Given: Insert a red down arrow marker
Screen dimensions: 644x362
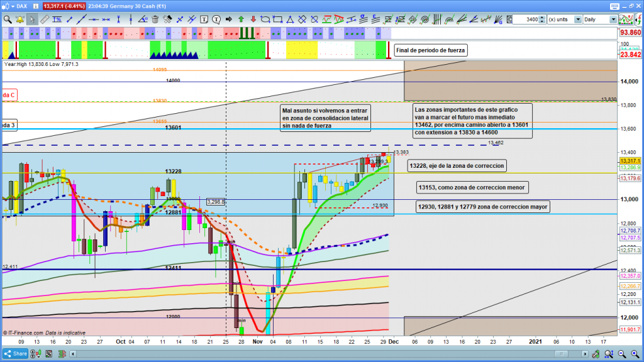Looking at the screenshot, I should click(253, 19).
